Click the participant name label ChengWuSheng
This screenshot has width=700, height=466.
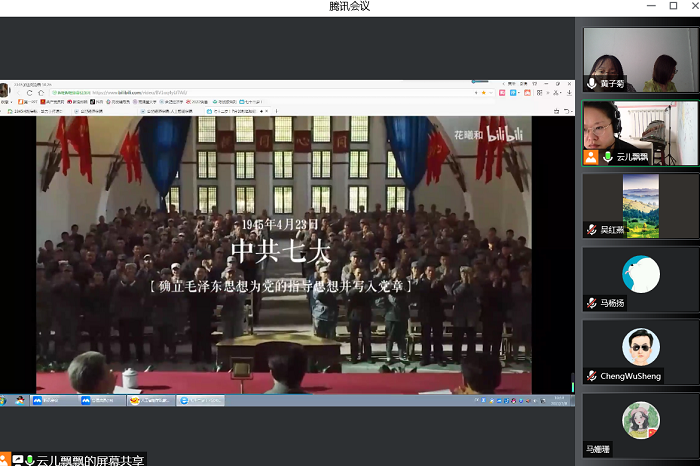[x=630, y=376]
